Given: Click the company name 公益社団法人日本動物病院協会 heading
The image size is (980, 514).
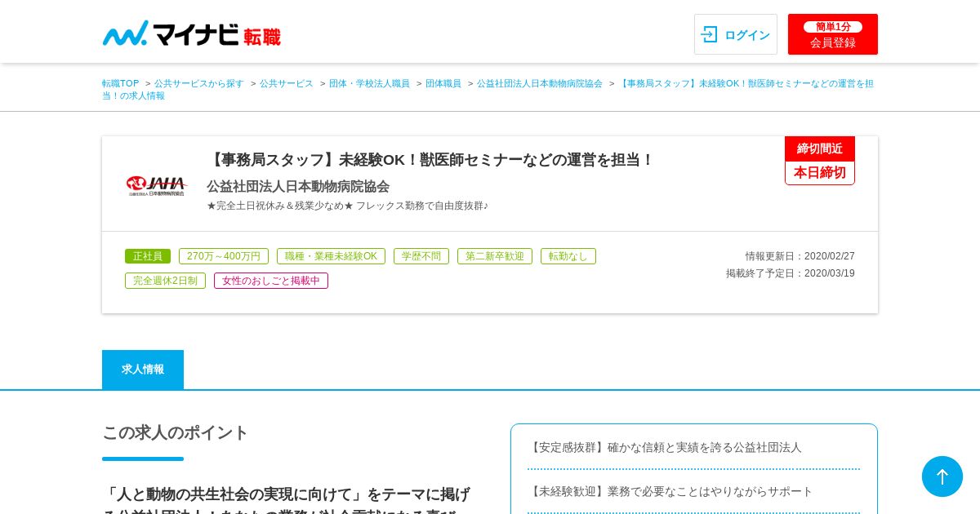Looking at the screenshot, I should coord(298,186).
